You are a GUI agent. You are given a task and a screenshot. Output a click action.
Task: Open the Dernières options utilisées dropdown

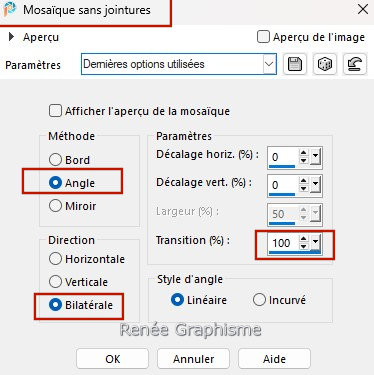269,64
